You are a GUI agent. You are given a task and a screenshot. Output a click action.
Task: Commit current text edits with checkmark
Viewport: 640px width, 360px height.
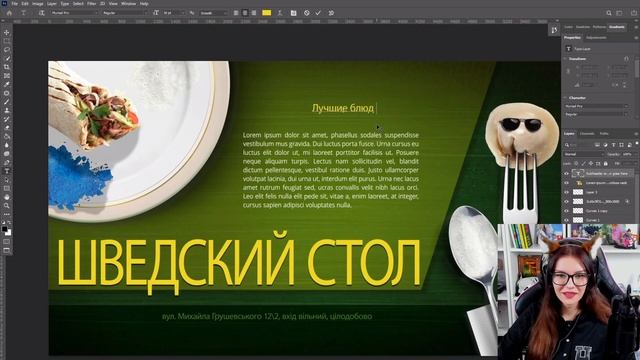(x=318, y=13)
